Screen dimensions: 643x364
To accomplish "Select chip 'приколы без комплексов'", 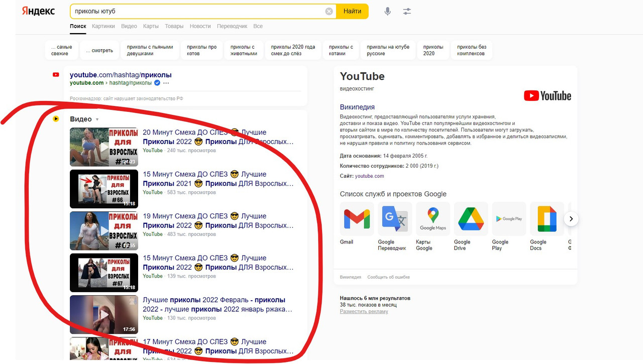I will point(471,50).
